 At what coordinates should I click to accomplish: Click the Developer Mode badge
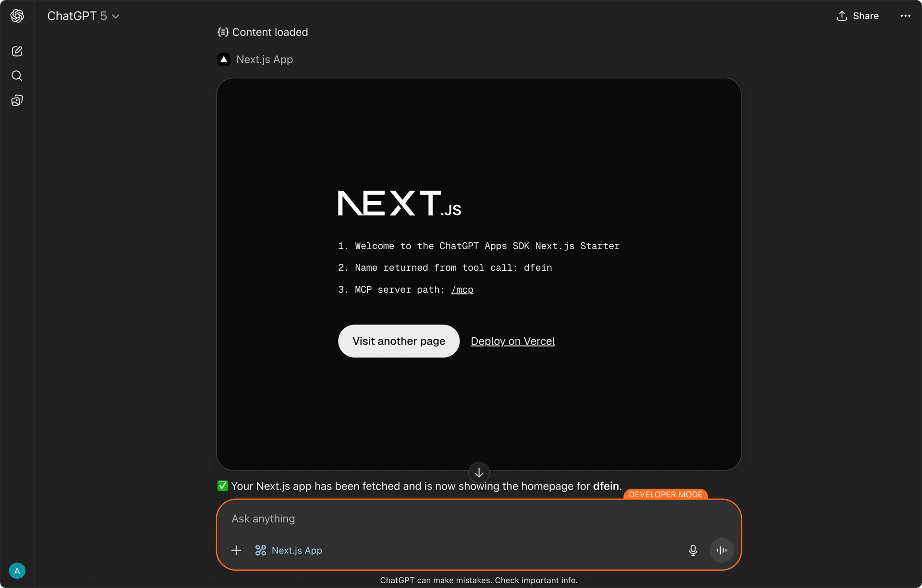(666, 494)
